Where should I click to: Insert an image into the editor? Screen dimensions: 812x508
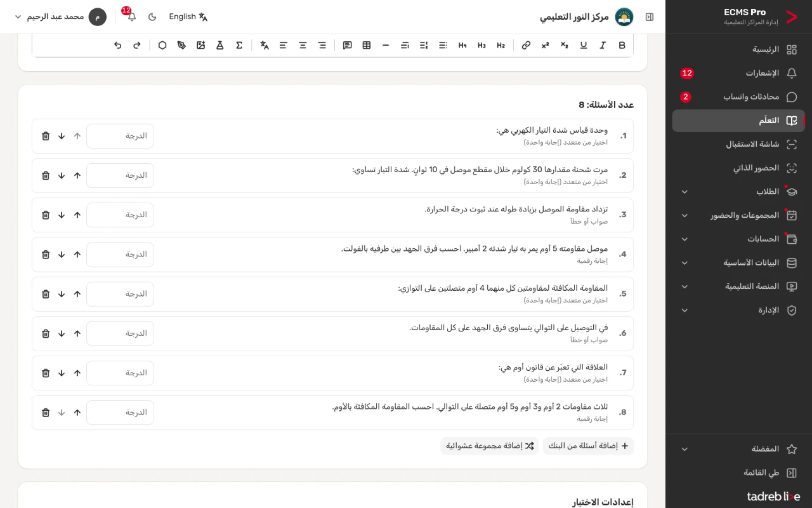201,45
